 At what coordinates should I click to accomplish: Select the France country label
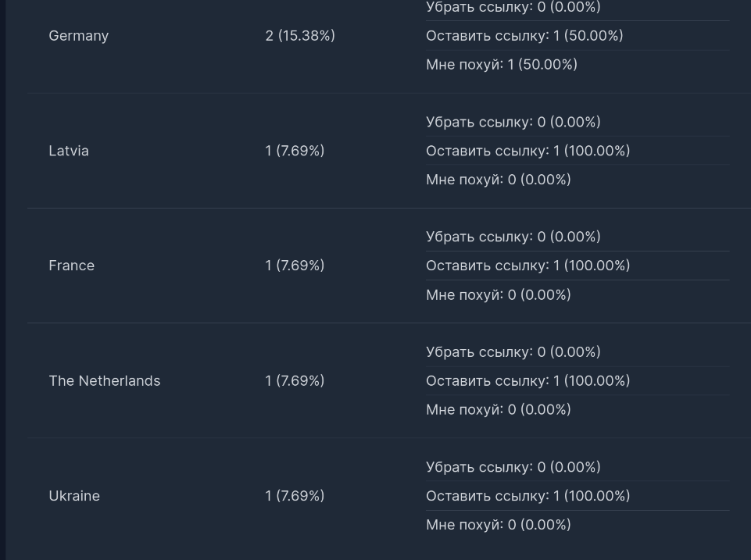coord(71,266)
